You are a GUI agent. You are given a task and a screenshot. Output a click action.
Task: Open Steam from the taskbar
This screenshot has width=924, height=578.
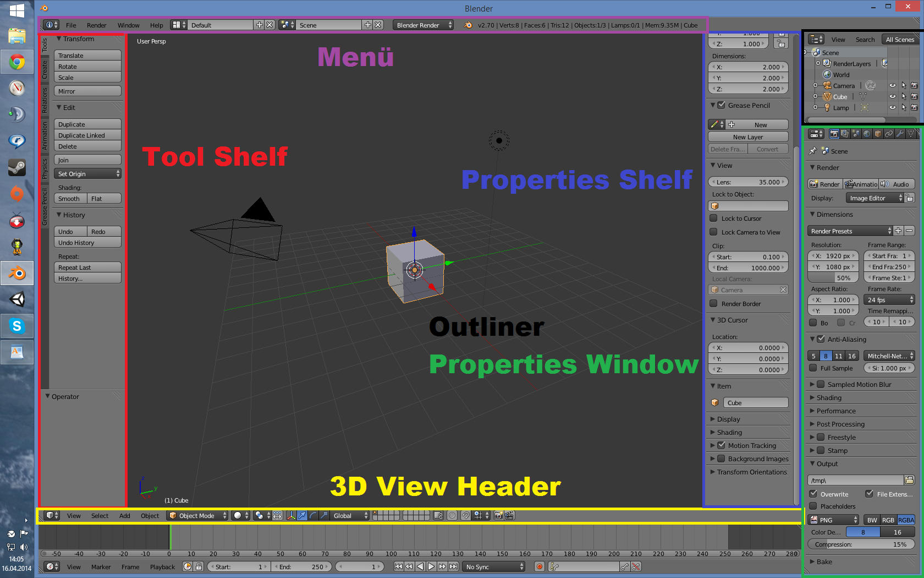[x=17, y=167]
